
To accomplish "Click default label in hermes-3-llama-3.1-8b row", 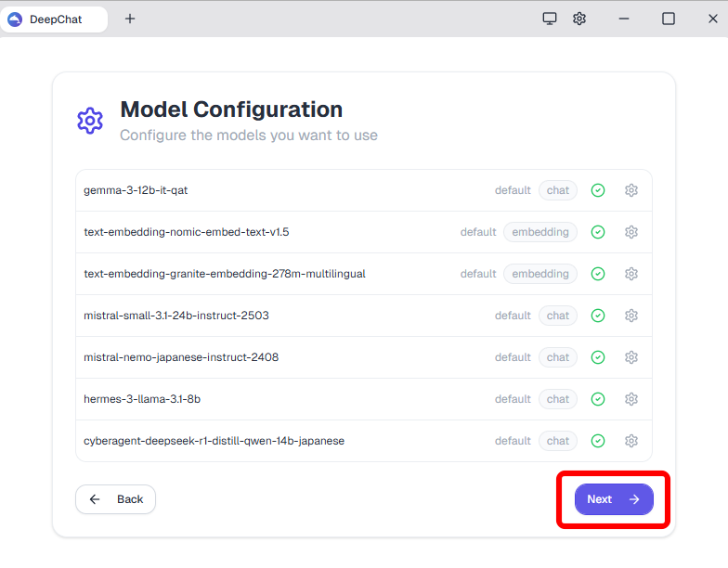I will (x=513, y=399).
